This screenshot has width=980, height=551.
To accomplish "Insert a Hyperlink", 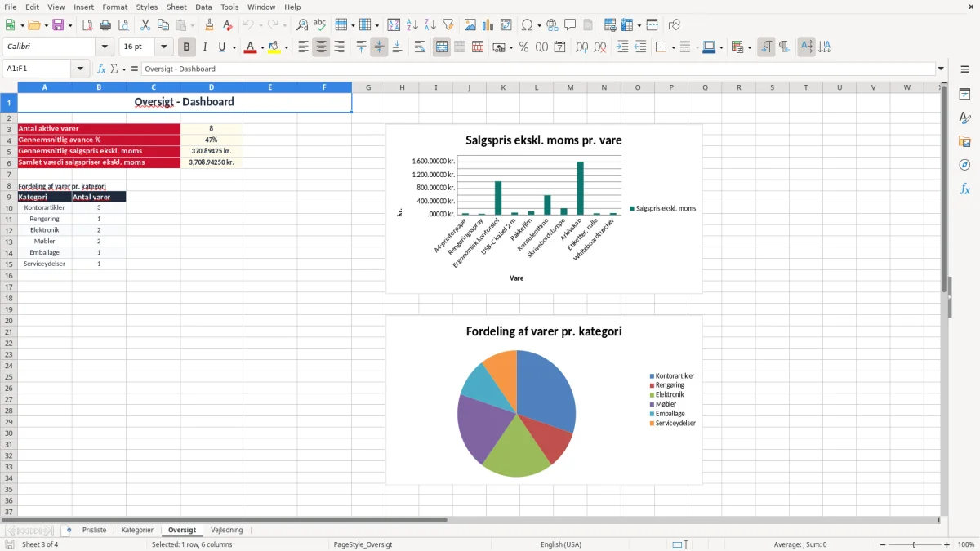I will coord(552,25).
